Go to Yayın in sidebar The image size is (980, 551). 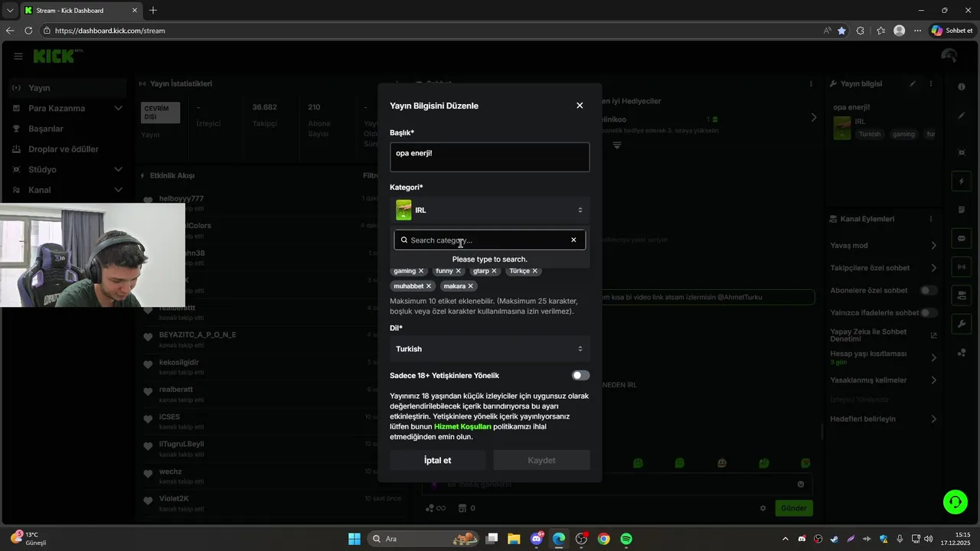pos(67,88)
